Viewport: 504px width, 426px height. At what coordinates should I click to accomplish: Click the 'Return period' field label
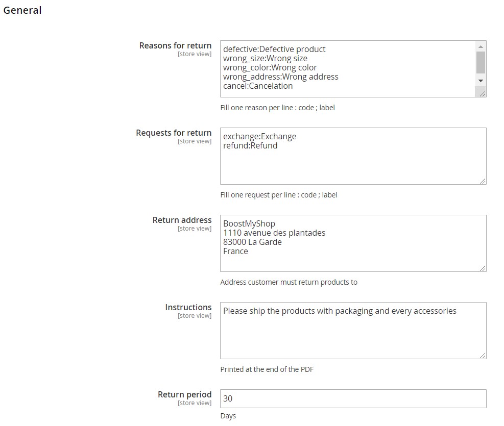coord(184,395)
